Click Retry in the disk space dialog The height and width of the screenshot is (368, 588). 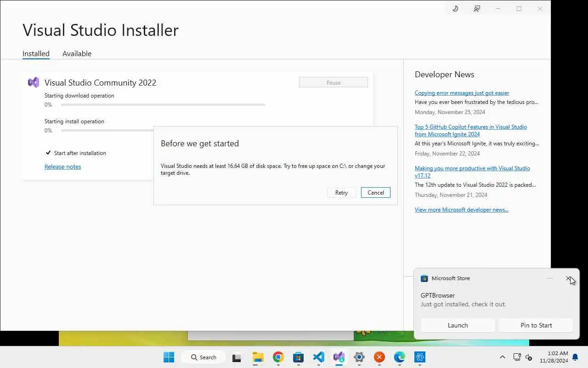(341, 193)
